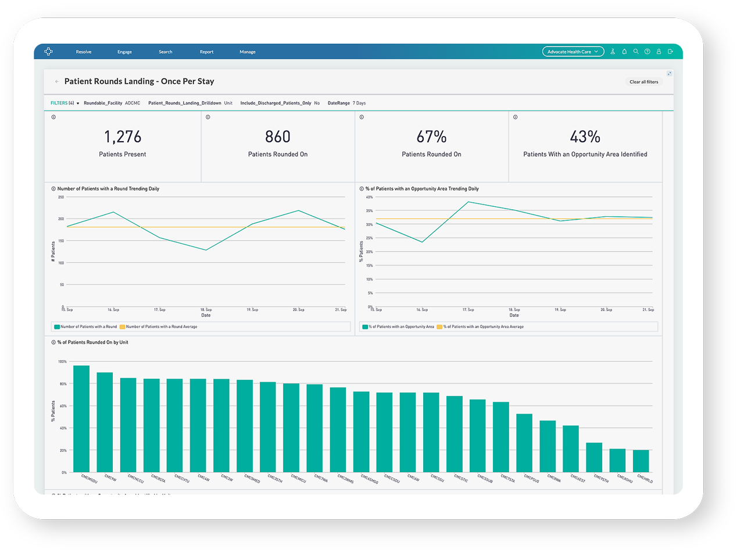Click info icon on Opportunity Area Identified card
Viewport: 744px width, 560px height.
515,117
